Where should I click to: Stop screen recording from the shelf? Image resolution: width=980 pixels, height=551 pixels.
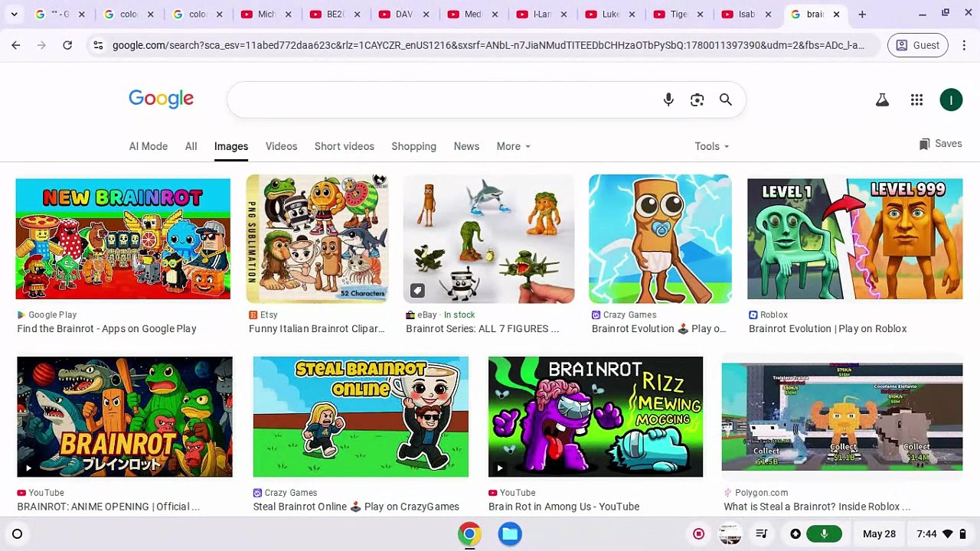click(x=698, y=534)
